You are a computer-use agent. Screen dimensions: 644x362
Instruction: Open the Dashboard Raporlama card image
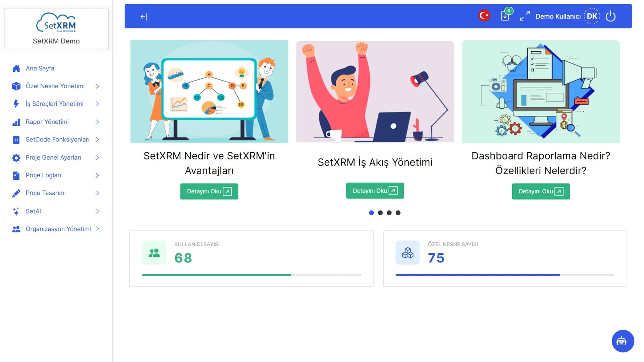(x=541, y=92)
